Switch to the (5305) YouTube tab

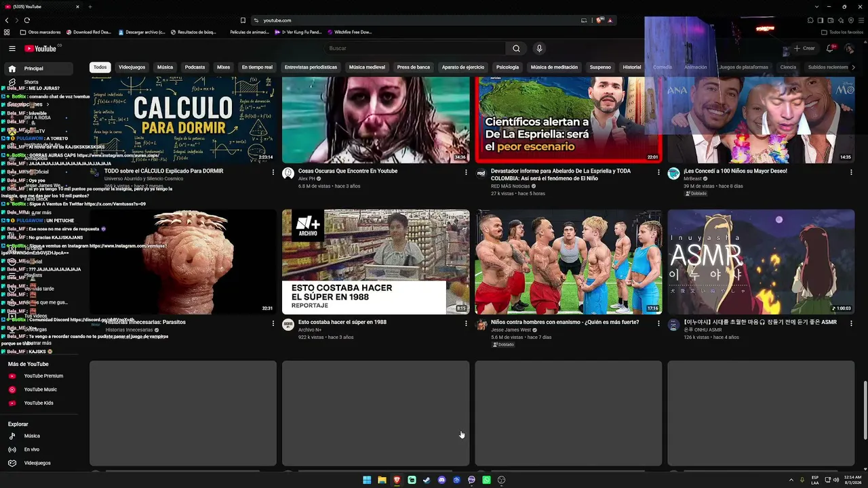[42, 7]
